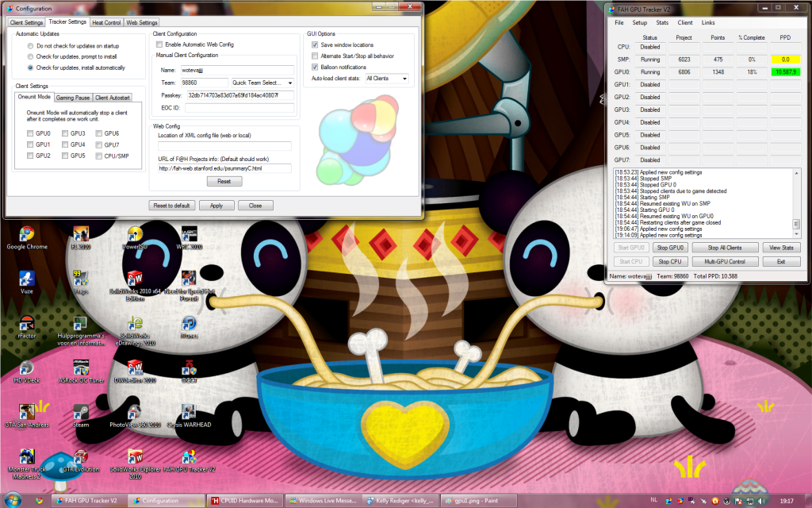This screenshot has width=812, height=508.
Task: Open the Quick Team Select dropdown
Action: [262, 83]
